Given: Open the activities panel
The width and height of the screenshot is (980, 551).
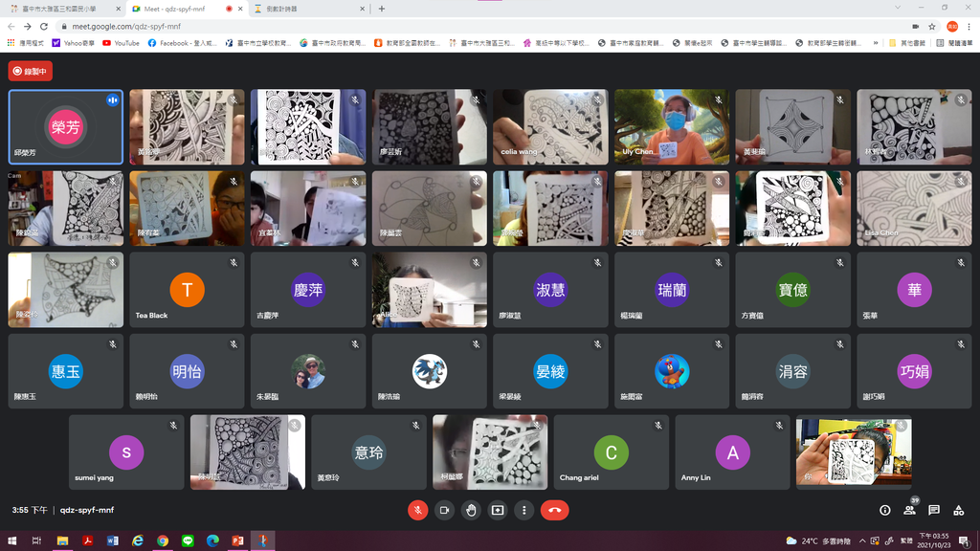Looking at the screenshot, I should 958,511.
